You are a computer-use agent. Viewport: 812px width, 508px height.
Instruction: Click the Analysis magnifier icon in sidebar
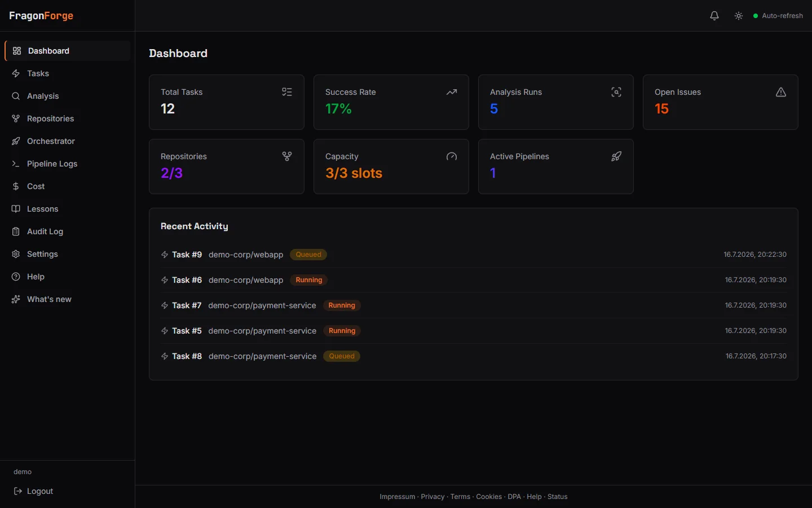pos(16,96)
